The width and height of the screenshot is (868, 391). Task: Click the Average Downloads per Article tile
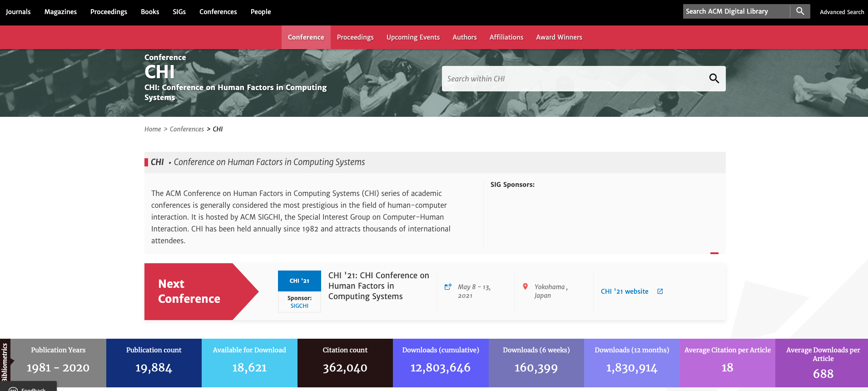tap(822, 363)
